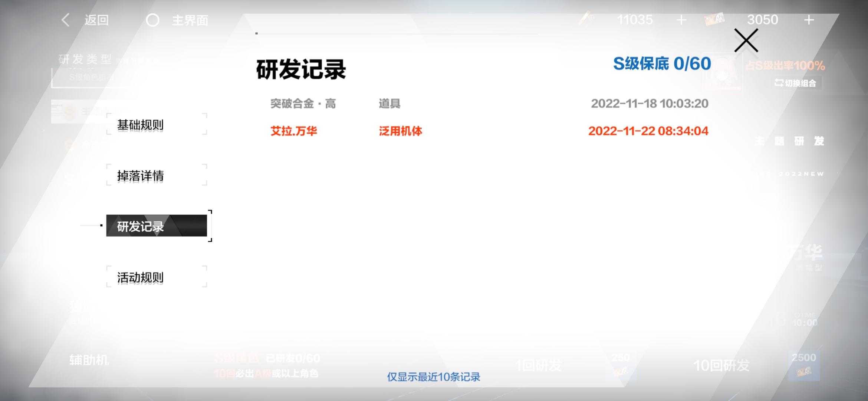Click the record entry 艾拉.万华
The image size is (868, 401).
(x=294, y=131)
